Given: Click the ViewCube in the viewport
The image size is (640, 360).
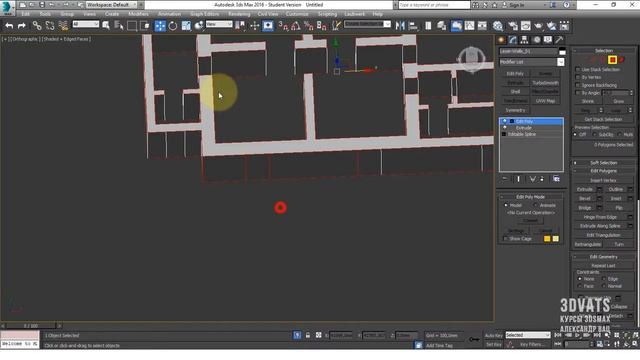Looking at the screenshot, I should click(x=471, y=58).
